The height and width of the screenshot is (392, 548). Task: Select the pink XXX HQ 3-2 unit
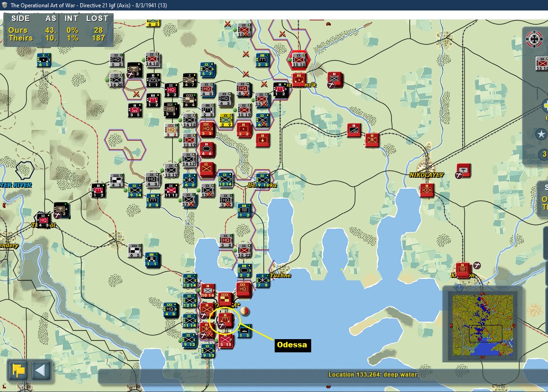[x=172, y=130]
